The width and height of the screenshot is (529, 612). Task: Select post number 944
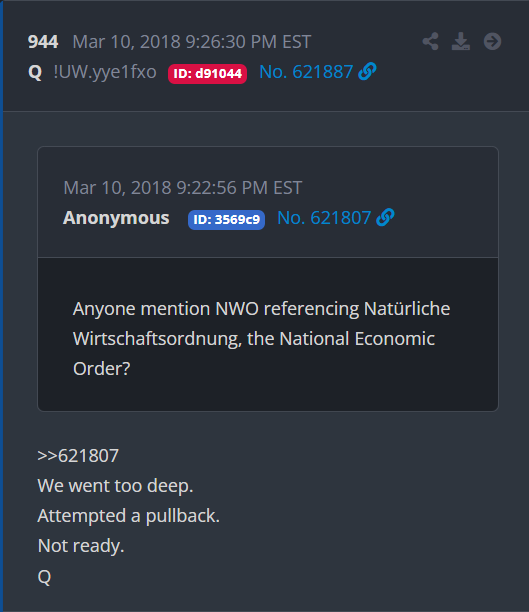[43, 42]
